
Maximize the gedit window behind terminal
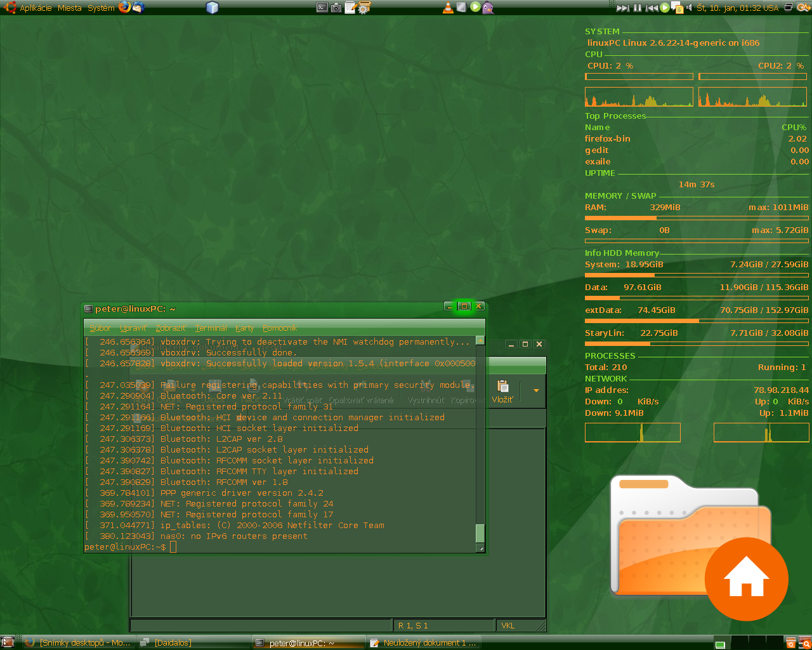(x=525, y=344)
